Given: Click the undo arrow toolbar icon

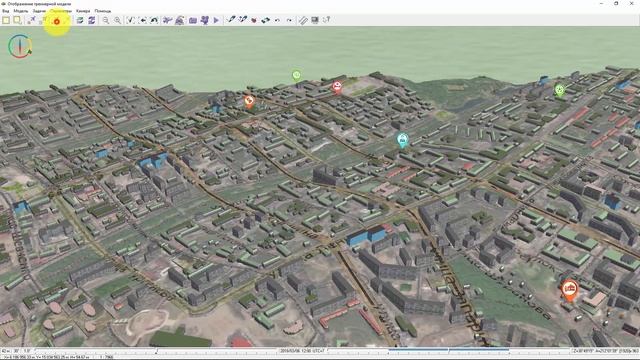Looking at the screenshot, I should point(278,20).
